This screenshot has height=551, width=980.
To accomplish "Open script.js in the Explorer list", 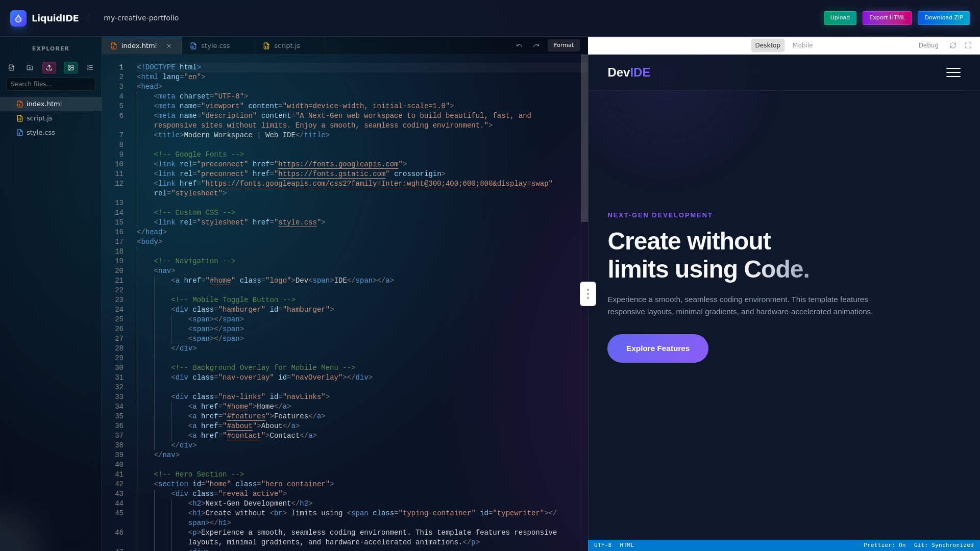I will 51,118.
